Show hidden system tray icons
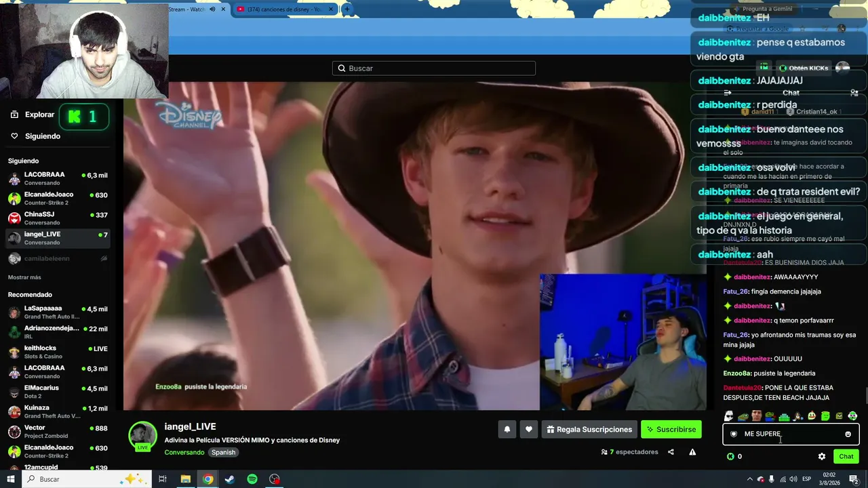Screen dimensions: 868x488 coord(749,479)
